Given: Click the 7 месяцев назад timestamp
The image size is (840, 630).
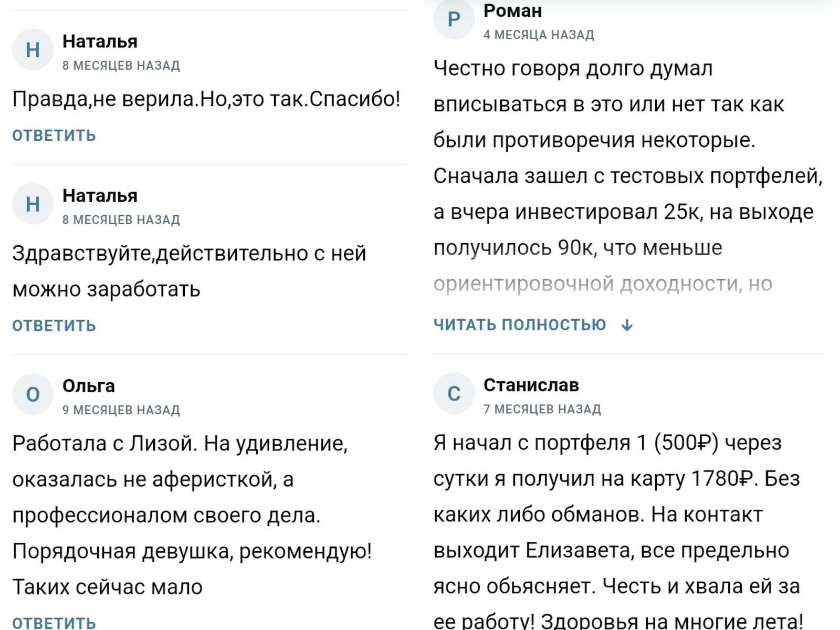Looking at the screenshot, I should 542,409.
